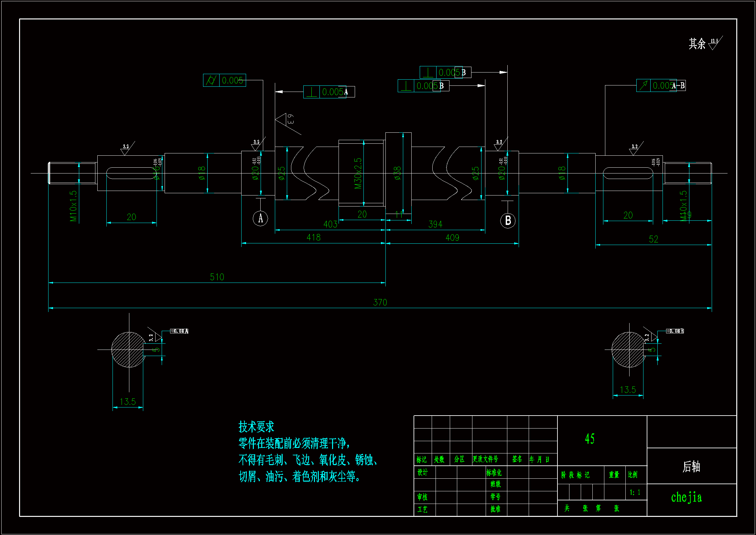Click the line starting 不得有毛刺
756x535 pixels.
tap(308, 460)
